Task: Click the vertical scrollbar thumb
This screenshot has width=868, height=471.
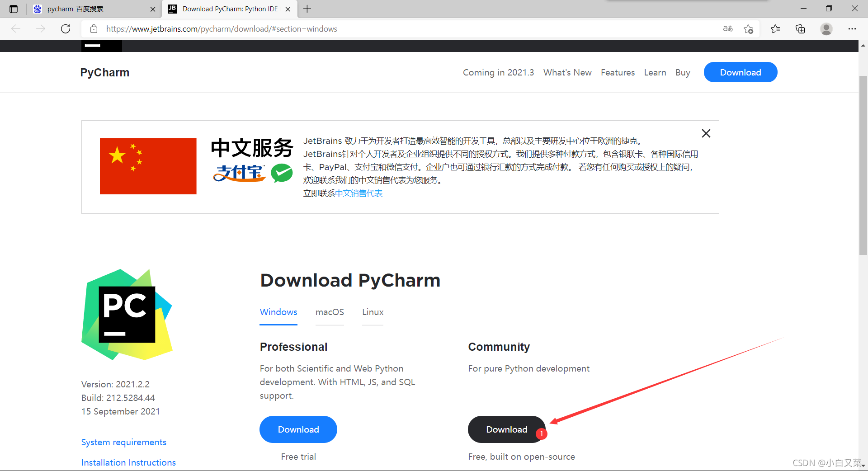Action: (x=863, y=165)
